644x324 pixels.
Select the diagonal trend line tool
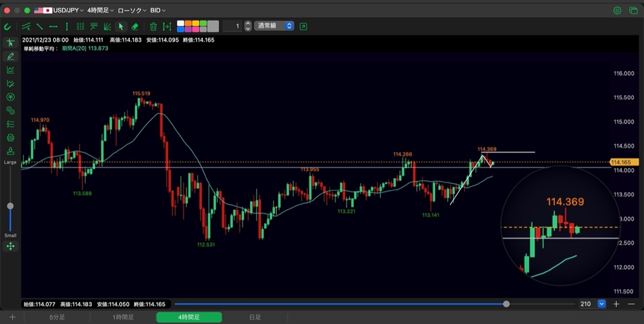coord(40,26)
